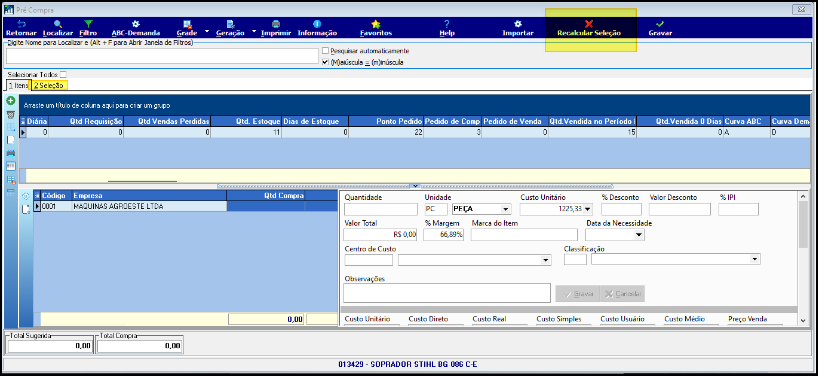Switch to the 2 Seleção tab

click(49, 85)
